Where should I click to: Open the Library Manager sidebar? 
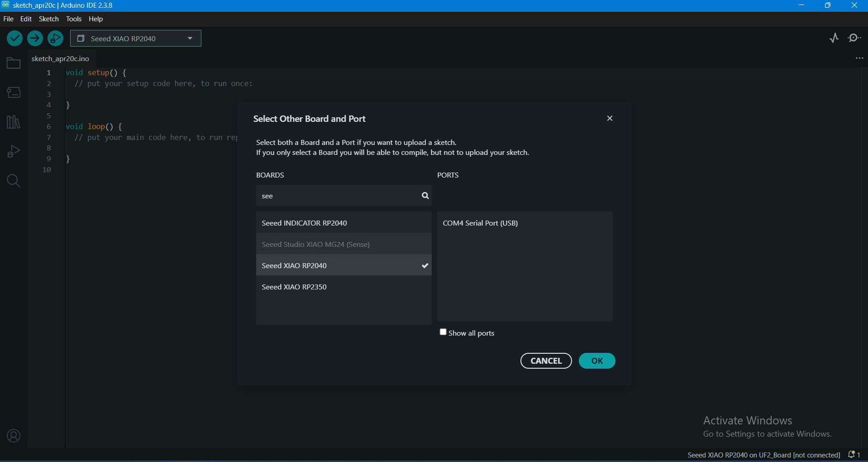pyautogui.click(x=14, y=122)
